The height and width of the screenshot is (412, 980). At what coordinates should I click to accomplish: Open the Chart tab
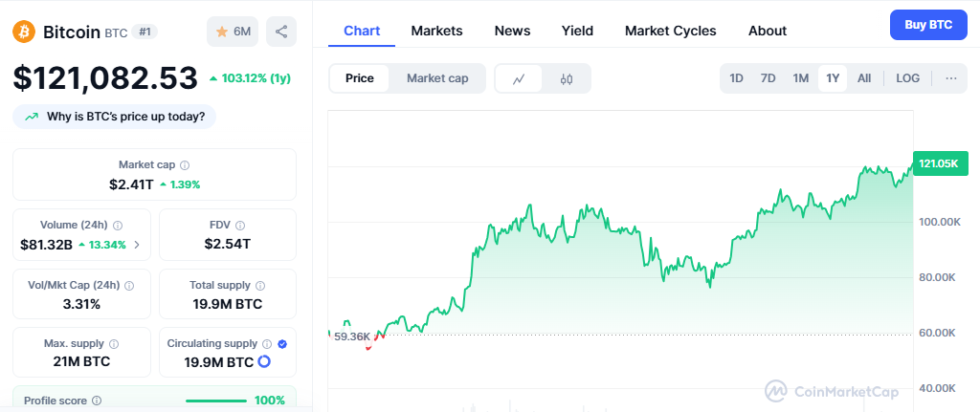(362, 31)
